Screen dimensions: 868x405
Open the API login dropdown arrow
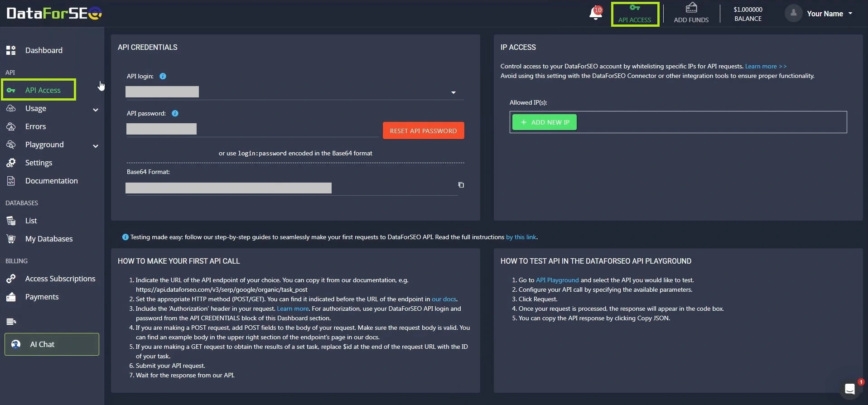(x=453, y=92)
